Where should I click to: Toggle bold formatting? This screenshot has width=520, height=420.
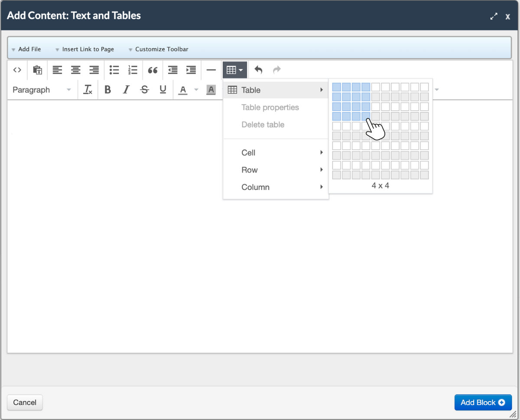click(108, 90)
